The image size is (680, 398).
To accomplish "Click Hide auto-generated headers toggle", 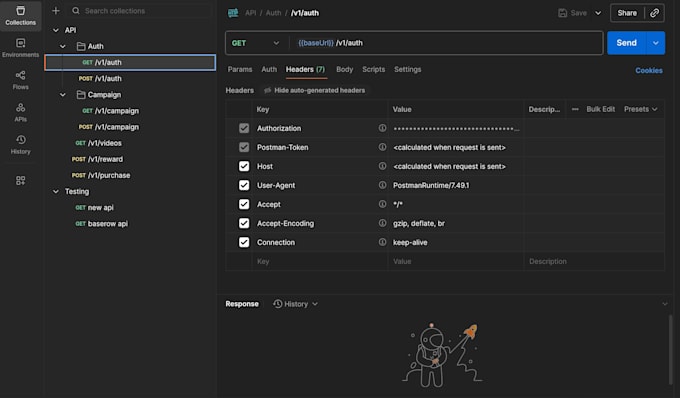I will (x=314, y=90).
